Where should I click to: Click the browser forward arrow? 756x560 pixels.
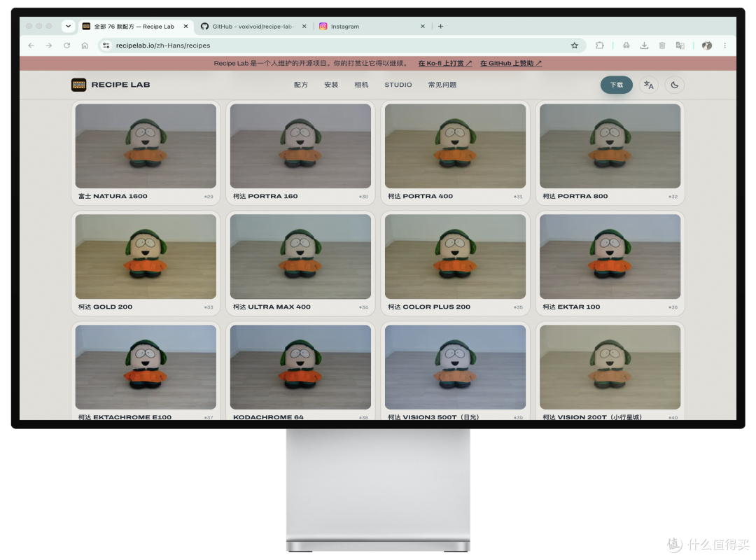(x=49, y=45)
